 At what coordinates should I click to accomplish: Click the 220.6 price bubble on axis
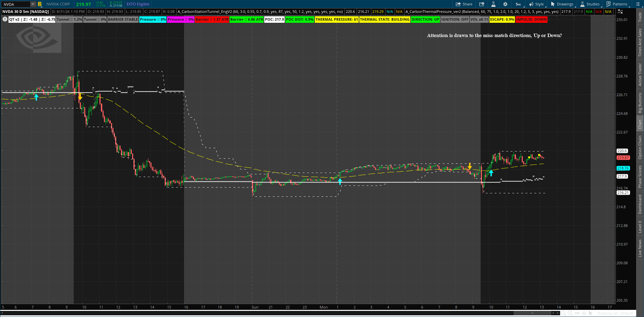(x=622, y=151)
